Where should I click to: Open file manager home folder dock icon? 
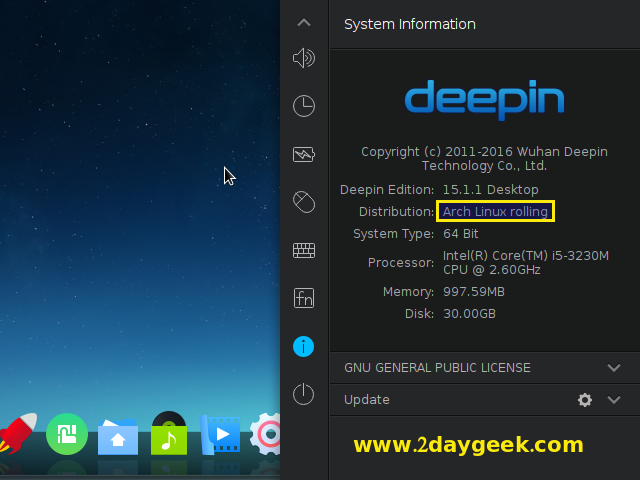(x=118, y=437)
